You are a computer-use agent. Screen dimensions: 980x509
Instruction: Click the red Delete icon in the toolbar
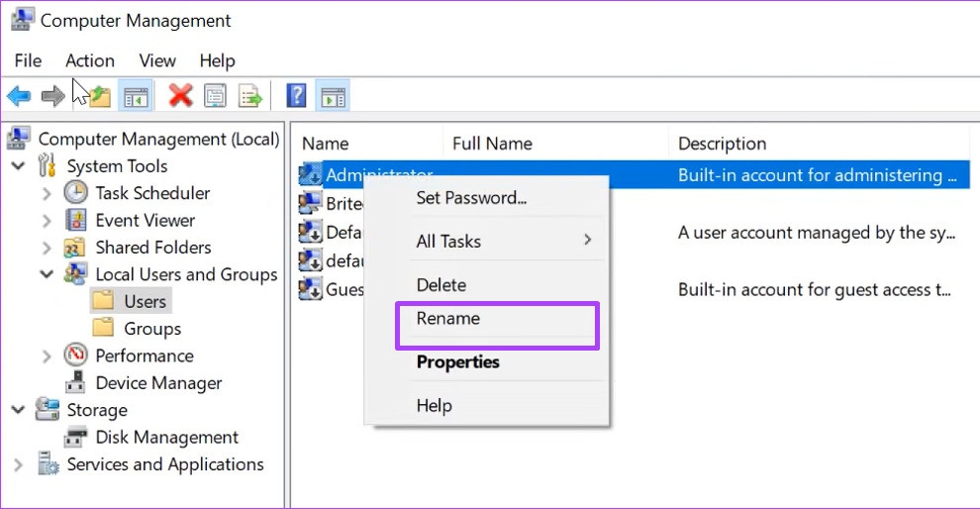(x=180, y=95)
